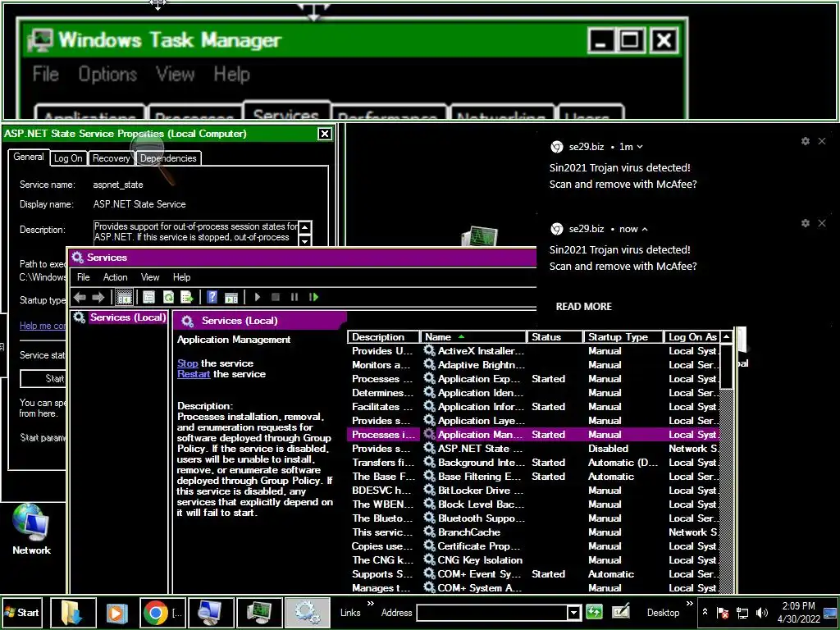The width and height of the screenshot is (840, 630).
Task: Select the Services tab in Task Manager
Action: [x=286, y=112]
